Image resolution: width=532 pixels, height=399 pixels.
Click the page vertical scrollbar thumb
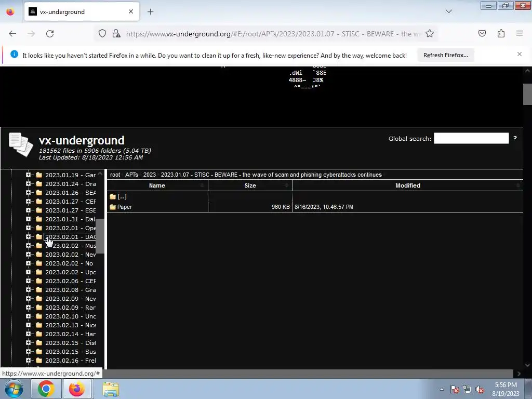click(527, 95)
